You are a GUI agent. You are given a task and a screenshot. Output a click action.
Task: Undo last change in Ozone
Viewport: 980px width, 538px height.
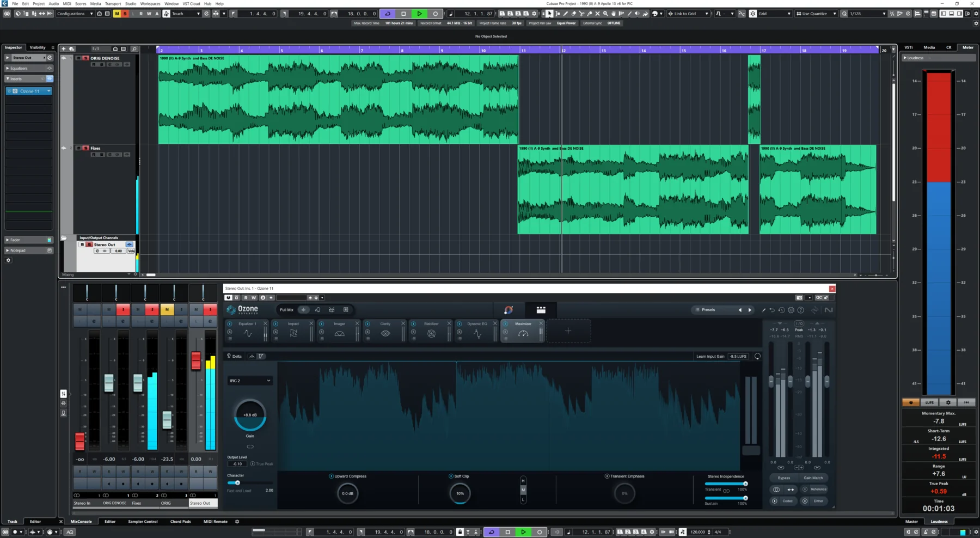[771, 310]
